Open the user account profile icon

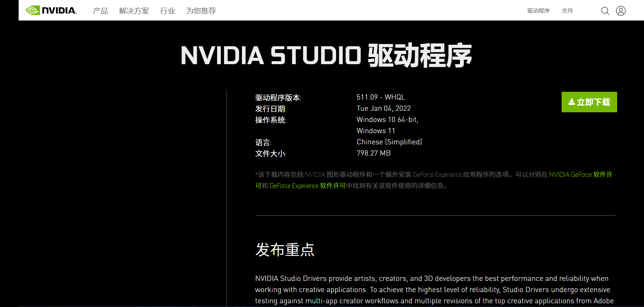621,11
